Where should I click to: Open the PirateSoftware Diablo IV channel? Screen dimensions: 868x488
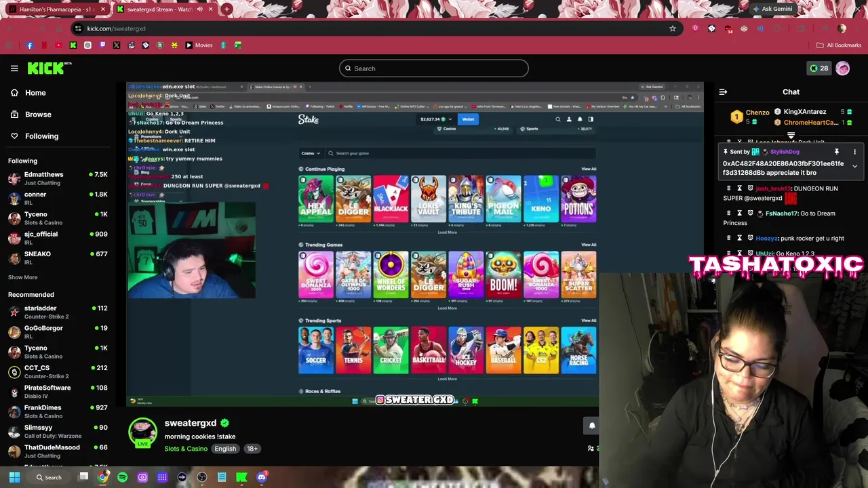[x=58, y=391]
